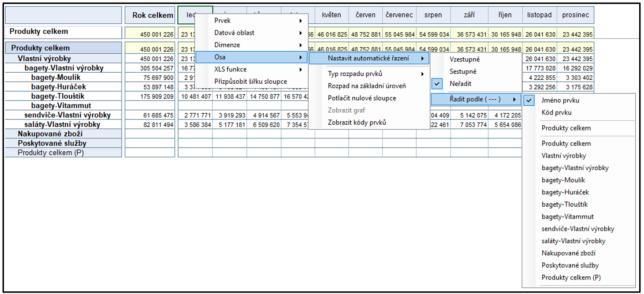644x294 pixels.
Task: Select bagety-Moulík row header in table
Action: 63,78
